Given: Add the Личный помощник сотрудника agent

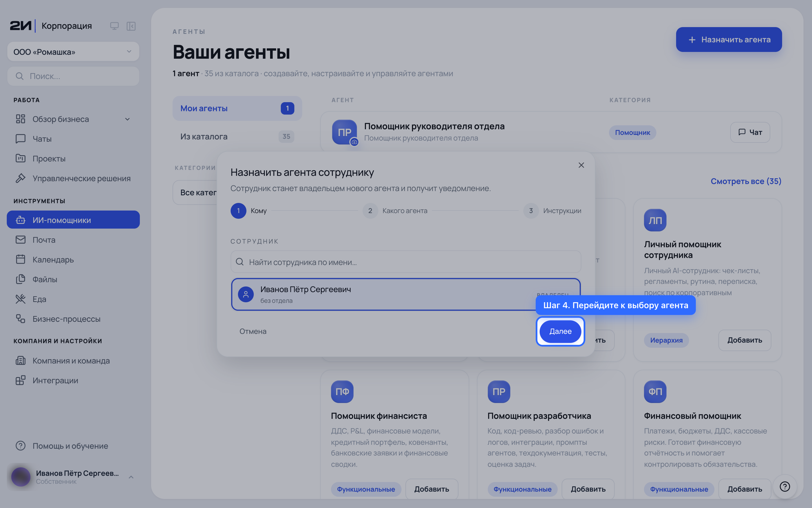Looking at the screenshot, I should (745, 340).
